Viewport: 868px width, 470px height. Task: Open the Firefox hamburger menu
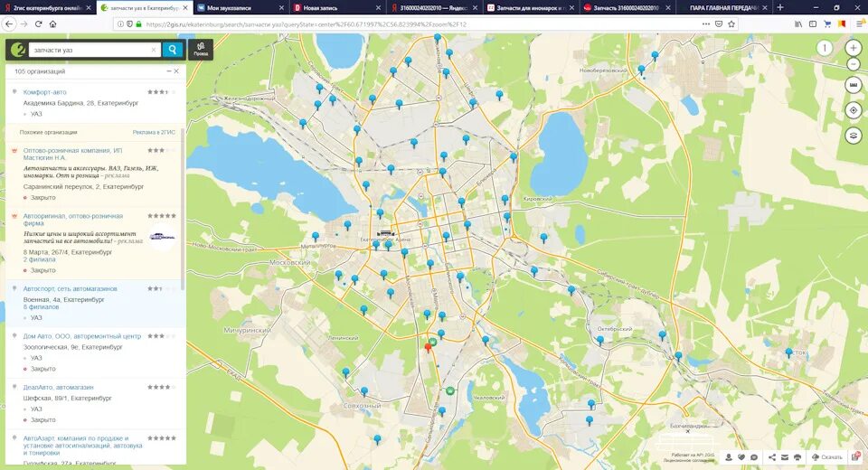[860, 24]
